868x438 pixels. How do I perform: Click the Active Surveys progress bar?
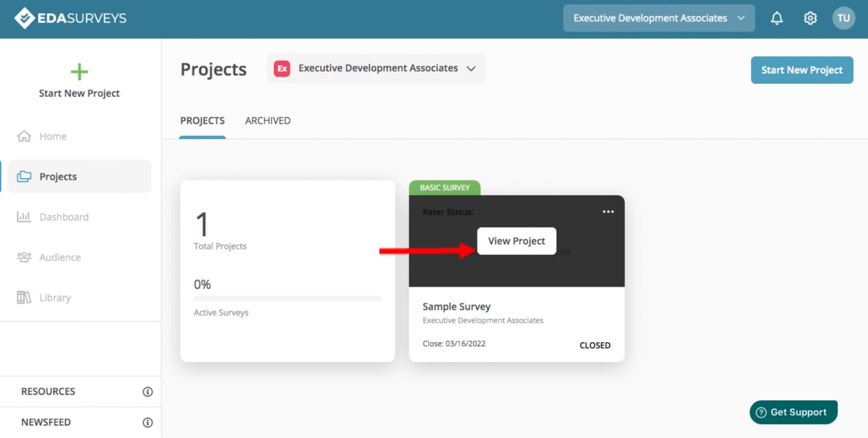pyautogui.click(x=288, y=299)
